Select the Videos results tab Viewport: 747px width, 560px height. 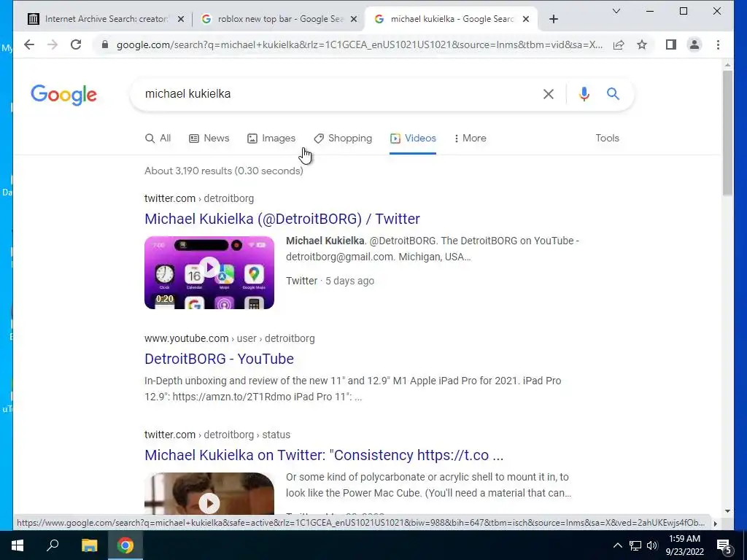[x=413, y=138]
